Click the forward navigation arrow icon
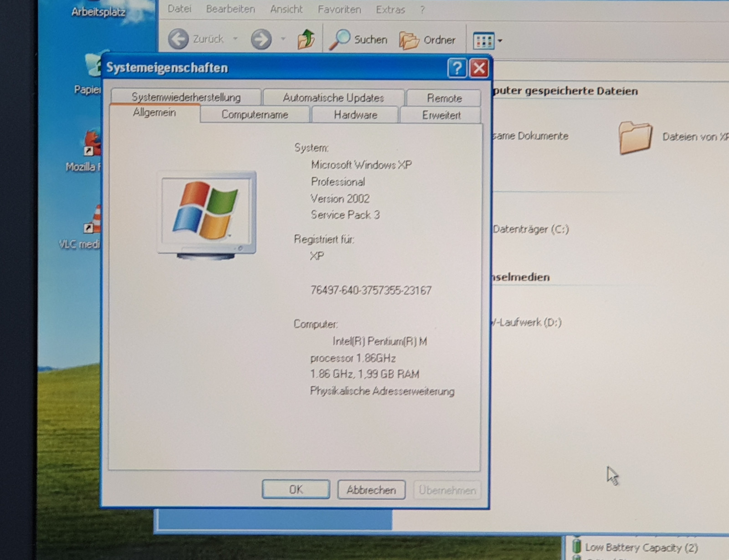This screenshot has height=560, width=729. [x=261, y=40]
